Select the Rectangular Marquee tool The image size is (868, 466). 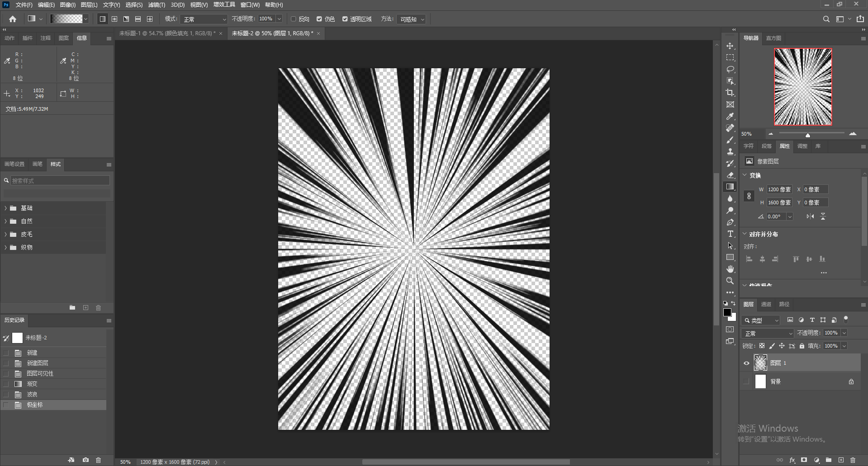(x=730, y=57)
